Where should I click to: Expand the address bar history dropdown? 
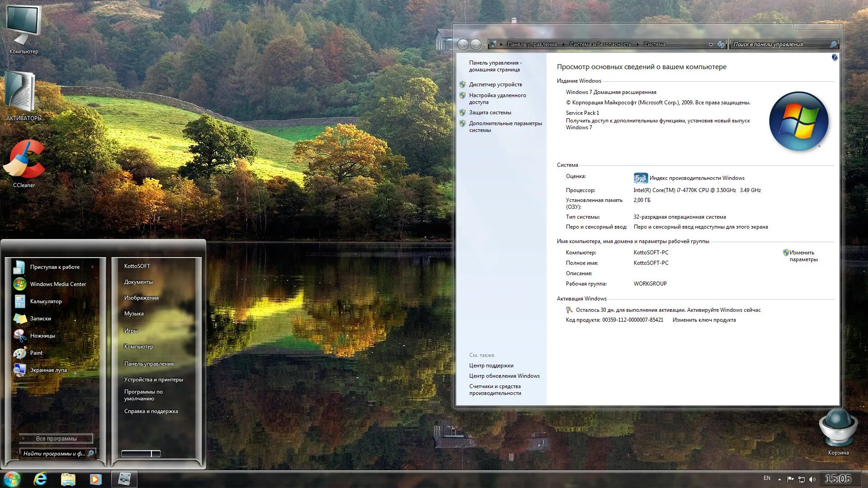point(711,44)
